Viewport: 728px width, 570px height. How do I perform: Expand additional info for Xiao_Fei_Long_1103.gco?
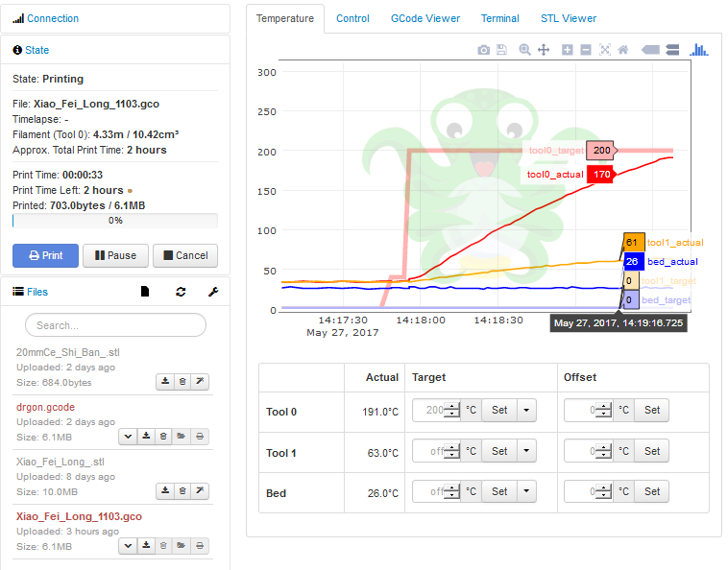pos(128,546)
